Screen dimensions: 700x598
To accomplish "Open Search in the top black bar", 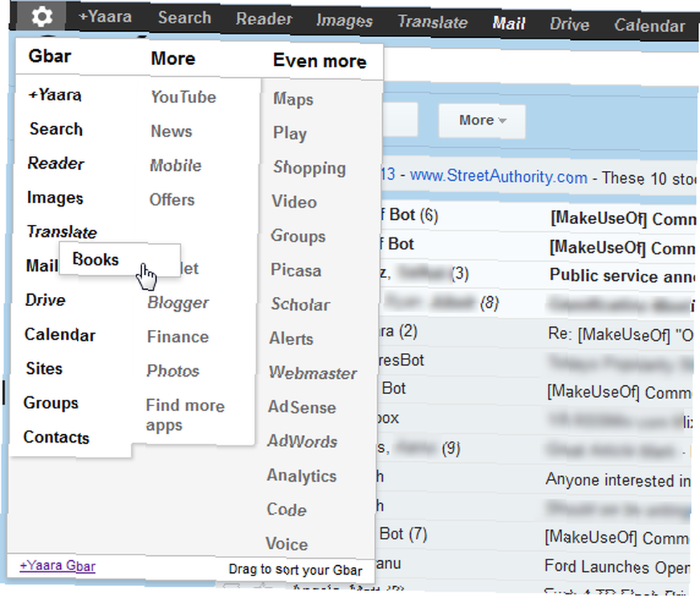I will pos(184,18).
